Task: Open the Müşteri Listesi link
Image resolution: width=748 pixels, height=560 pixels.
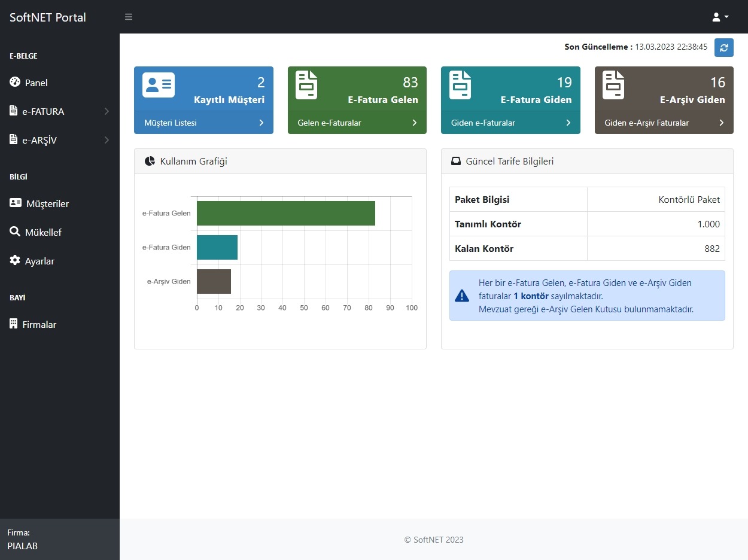Action: click(x=171, y=123)
